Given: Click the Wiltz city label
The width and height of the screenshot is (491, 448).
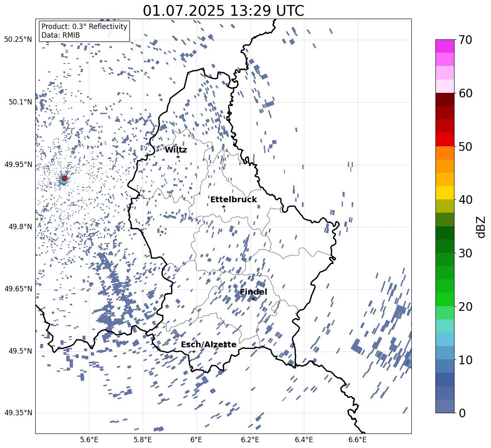Looking at the screenshot, I should 176,150.
